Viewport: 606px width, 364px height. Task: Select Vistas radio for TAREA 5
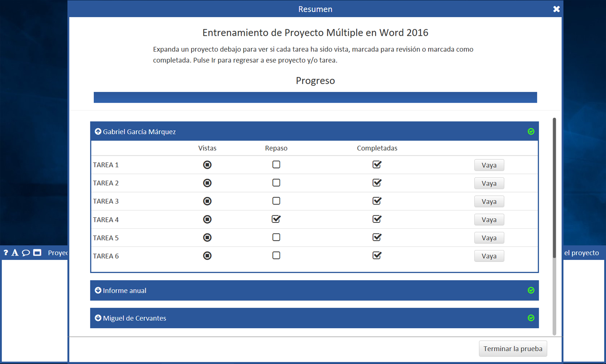[x=207, y=237]
